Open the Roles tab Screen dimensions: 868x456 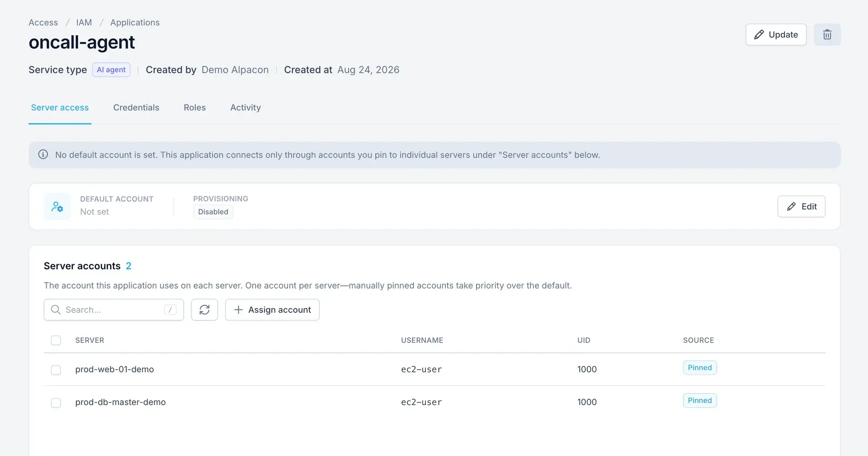194,108
